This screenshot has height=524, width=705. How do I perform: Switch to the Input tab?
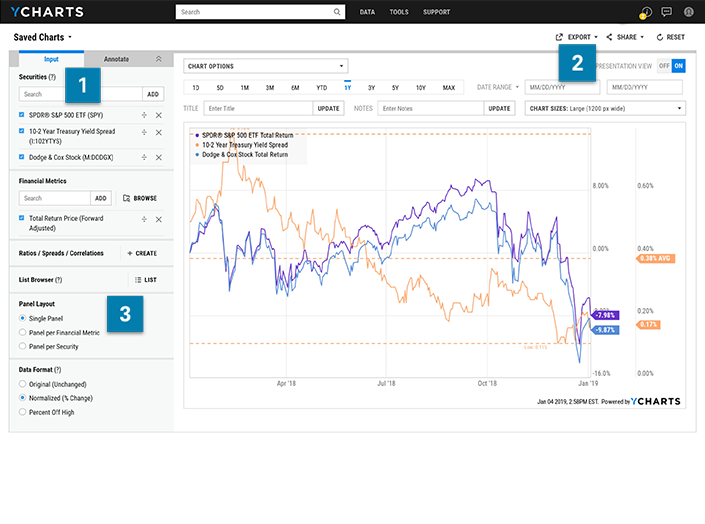51,59
